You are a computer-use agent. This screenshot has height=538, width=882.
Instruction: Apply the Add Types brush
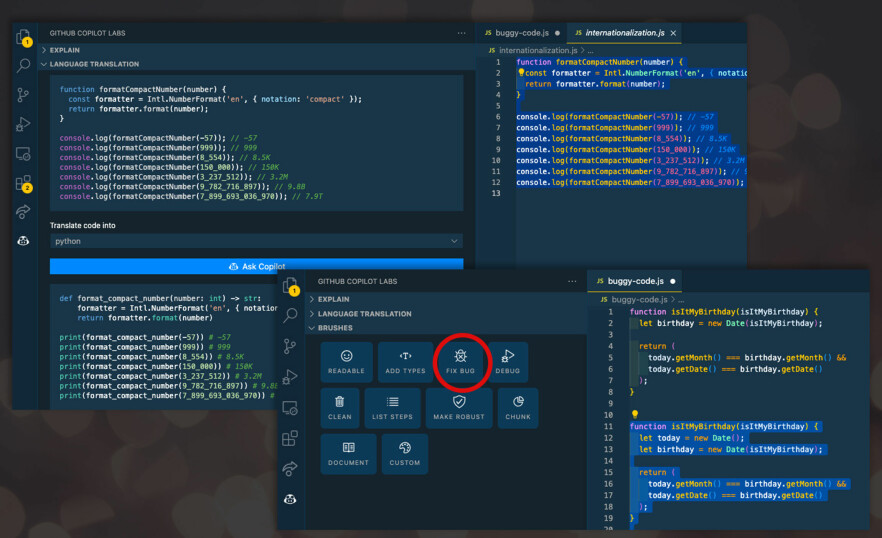point(406,362)
